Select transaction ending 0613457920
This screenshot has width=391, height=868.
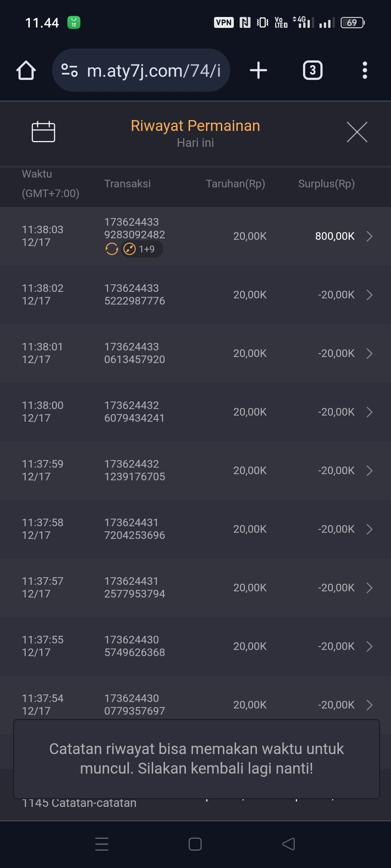click(134, 353)
